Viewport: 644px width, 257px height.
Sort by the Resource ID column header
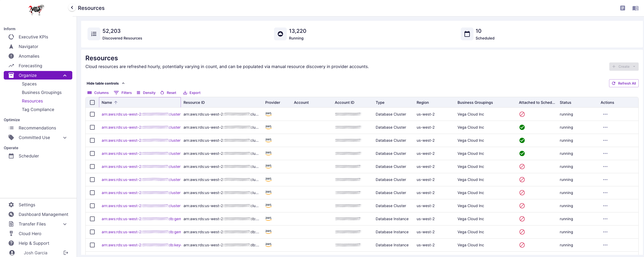[x=194, y=102]
